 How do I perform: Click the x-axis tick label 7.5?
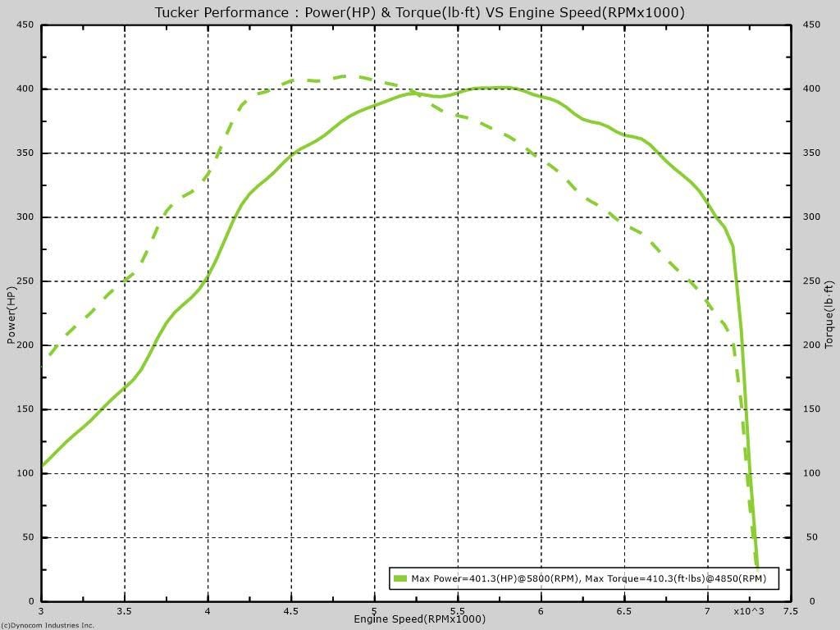point(791,611)
